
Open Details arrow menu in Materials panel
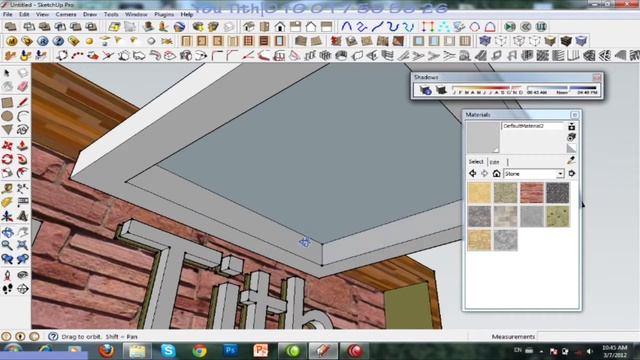571,173
